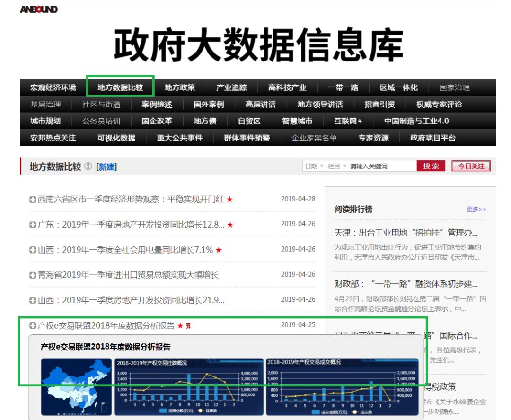Click the ANBOUND logo
Image resolution: width=511 pixels, height=420 pixels.
click(x=39, y=9)
